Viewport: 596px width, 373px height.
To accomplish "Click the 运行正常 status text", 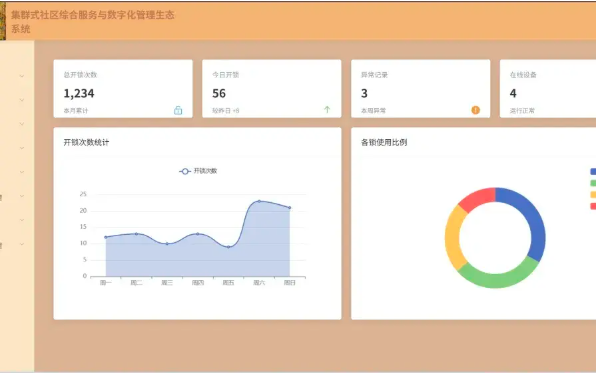I will coord(522,111).
